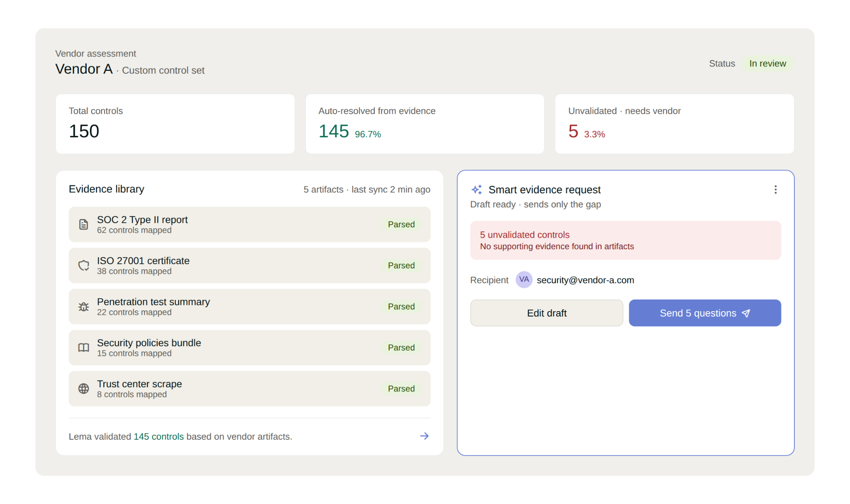Click the Evidence library heading
This screenshot has height=504, width=850.
[x=106, y=189]
